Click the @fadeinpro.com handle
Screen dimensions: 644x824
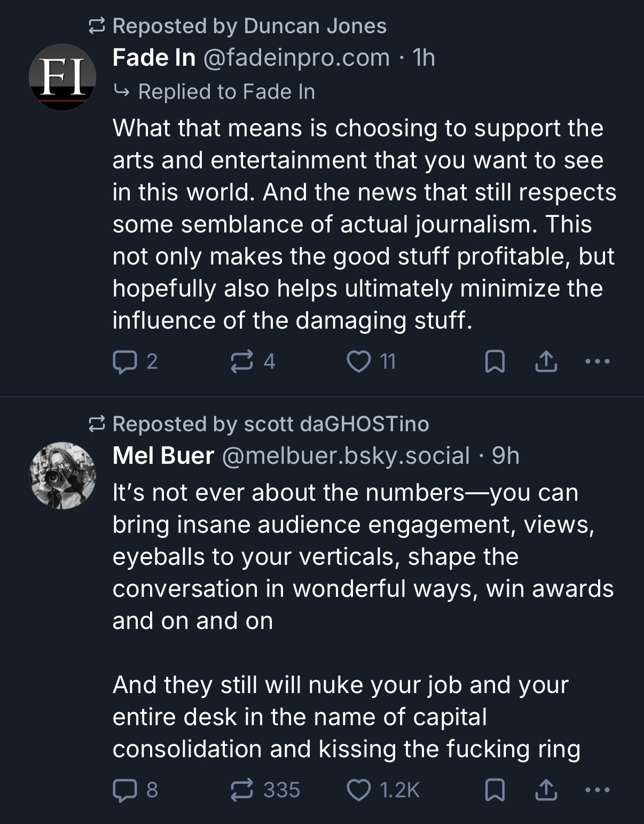(296, 58)
